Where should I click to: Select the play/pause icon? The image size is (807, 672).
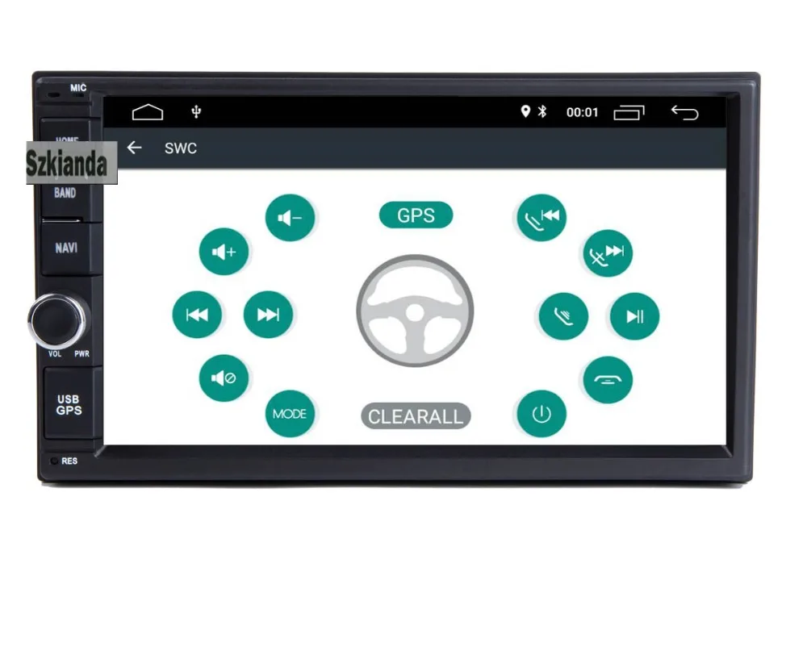[634, 315]
